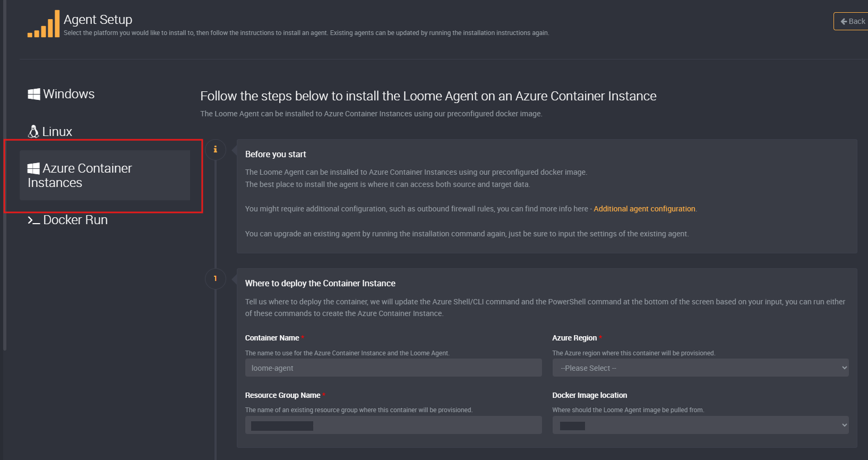Open the Azure Region dropdown
This screenshot has height=460, width=868.
pyautogui.click(x=700, y=368)
